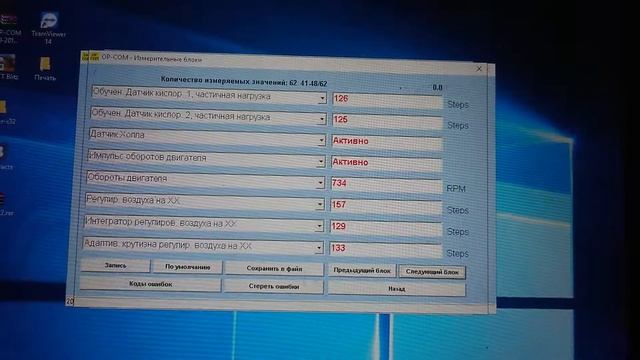Click the engine RPM value 734
Screen dimensions: 640x360
pyautogui.click(x=386, y=185)
